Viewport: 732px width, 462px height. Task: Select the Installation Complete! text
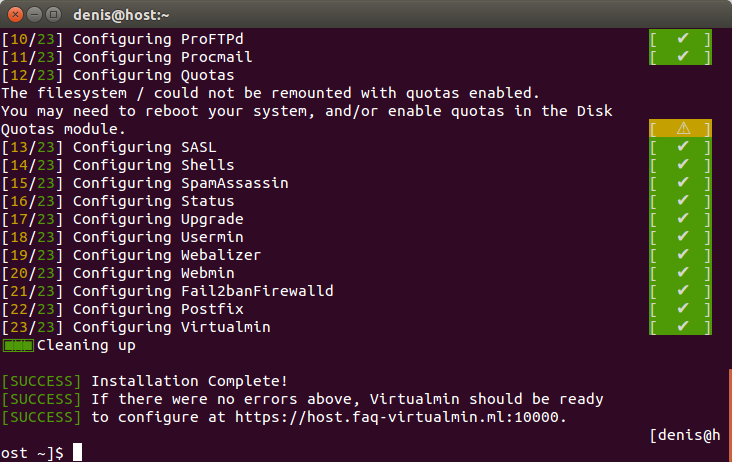tap(189, 381)
